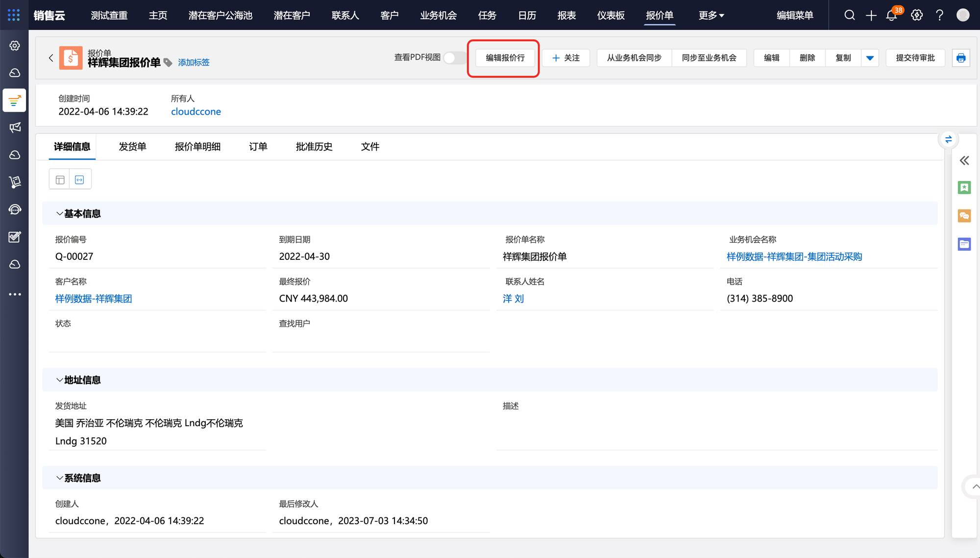
Task: Switch to the 报价单明细 tab
Action: [197, 147]
